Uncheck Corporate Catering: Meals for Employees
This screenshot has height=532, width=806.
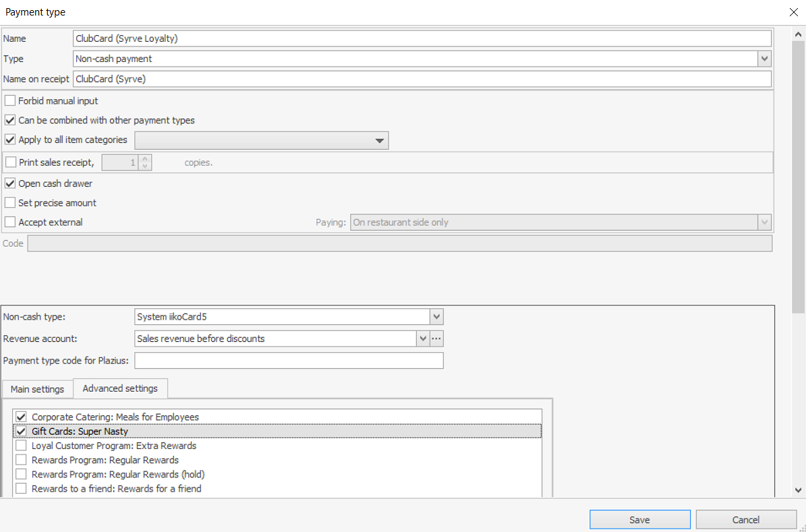point(21,417)
